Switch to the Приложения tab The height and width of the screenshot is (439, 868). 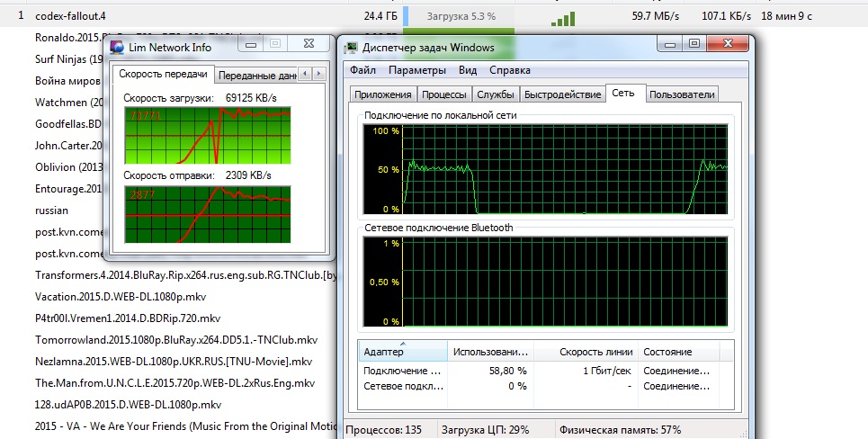[383, 94]
